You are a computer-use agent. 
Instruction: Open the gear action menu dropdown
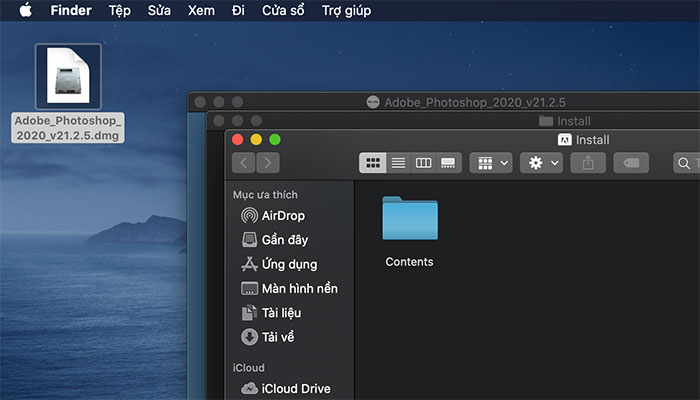tap(541, 162)
